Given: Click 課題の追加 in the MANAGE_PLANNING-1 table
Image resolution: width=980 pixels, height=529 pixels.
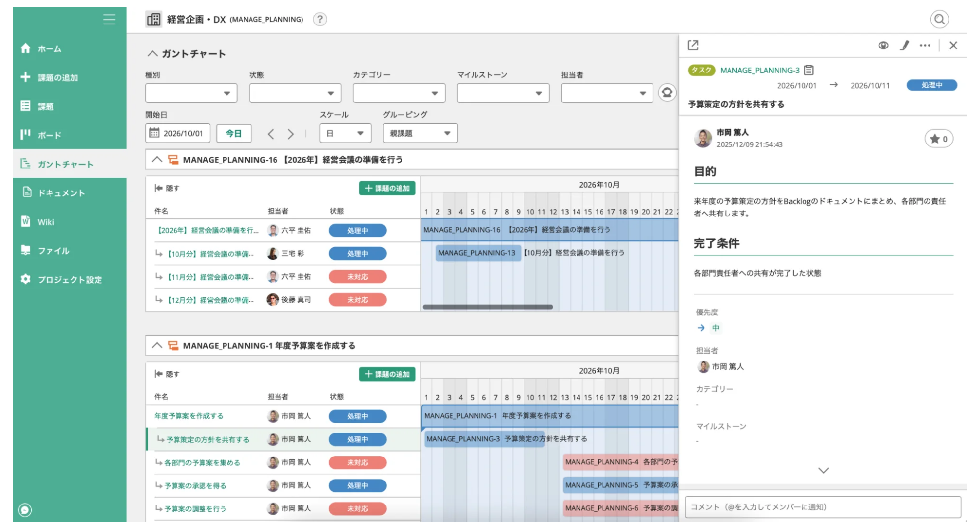Looking at the screenshot, I should coord(387,374).
